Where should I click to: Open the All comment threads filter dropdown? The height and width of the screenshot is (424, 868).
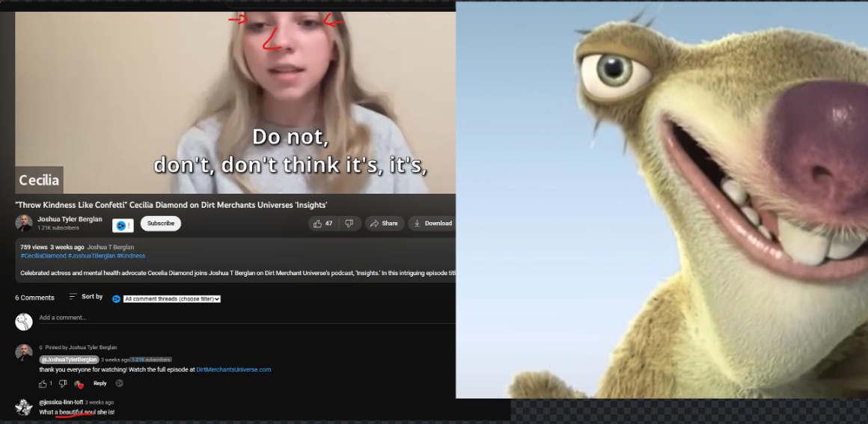point(172,299)
